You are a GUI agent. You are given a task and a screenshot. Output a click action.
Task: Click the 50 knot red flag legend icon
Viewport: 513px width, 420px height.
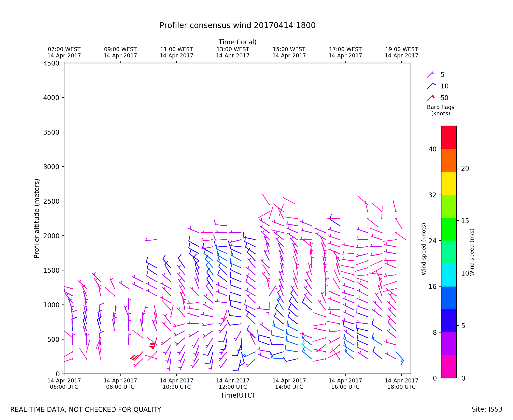click(x=431, y=98)
